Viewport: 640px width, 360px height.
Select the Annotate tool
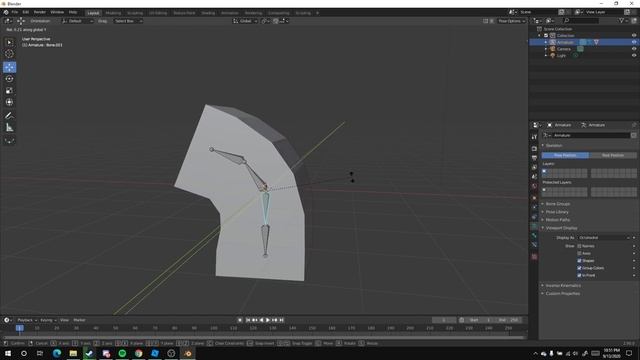pos(9,116)
